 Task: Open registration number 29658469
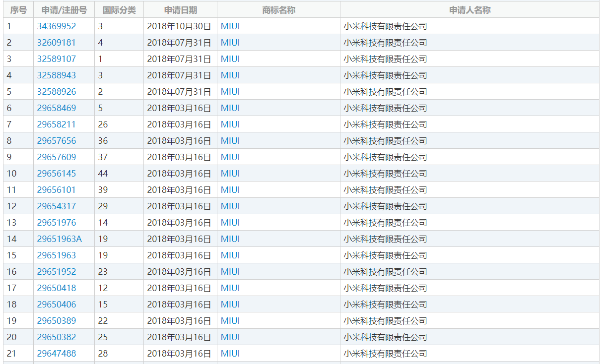57,108
